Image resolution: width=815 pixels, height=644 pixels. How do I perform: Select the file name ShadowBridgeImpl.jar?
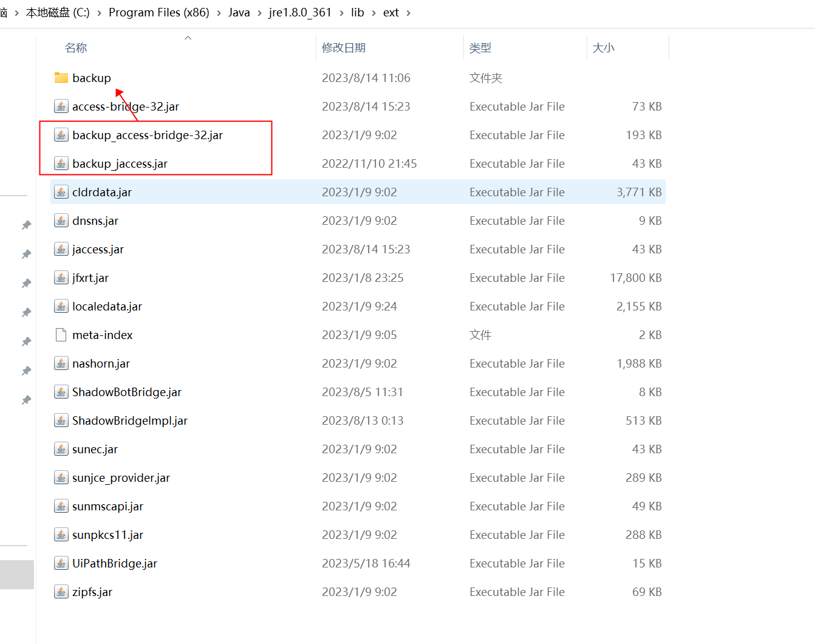[x=130, y=420]
